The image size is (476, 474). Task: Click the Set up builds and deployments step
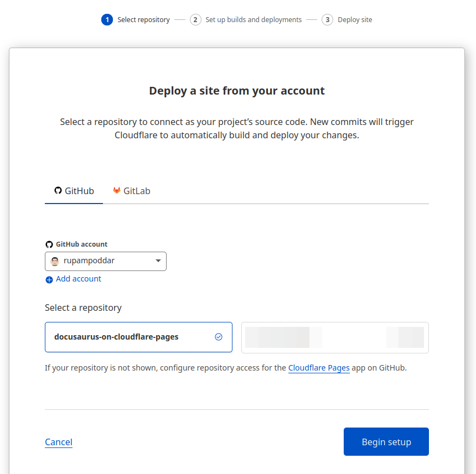pos(253,20)
